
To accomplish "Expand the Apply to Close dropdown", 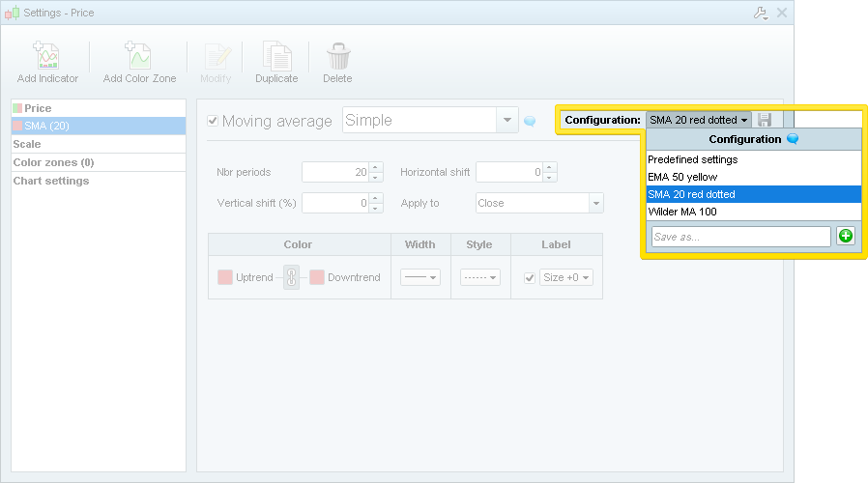I will pos(596,203).
